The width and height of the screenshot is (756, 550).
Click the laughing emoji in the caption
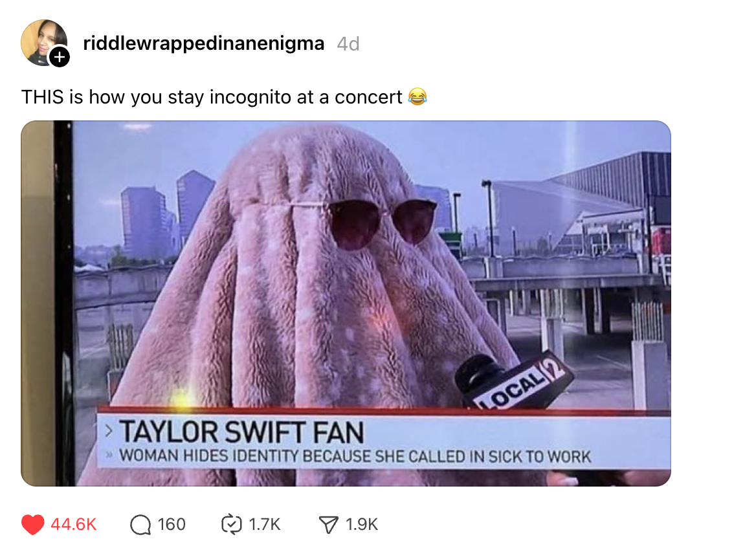417,97
